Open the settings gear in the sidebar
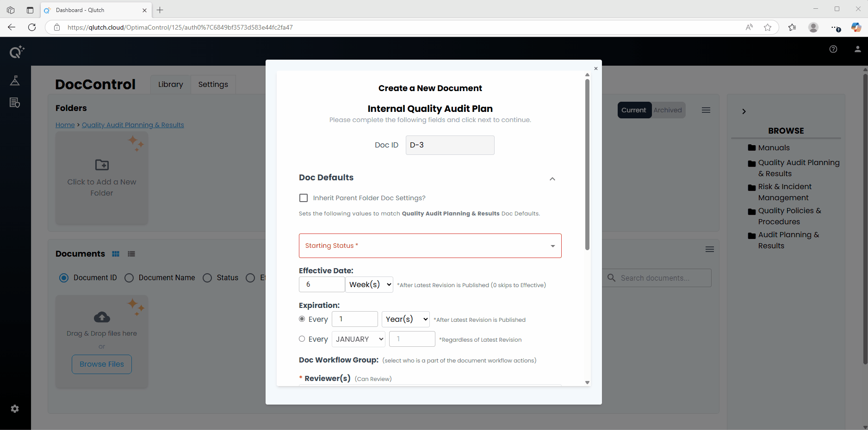 tap(15, 409)
